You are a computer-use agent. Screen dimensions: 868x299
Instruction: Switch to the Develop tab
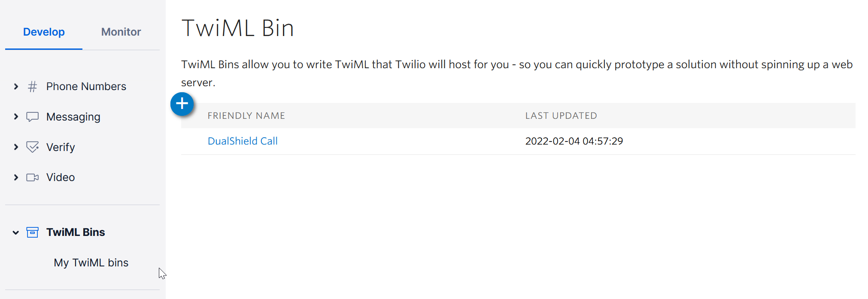click(44, 32)
